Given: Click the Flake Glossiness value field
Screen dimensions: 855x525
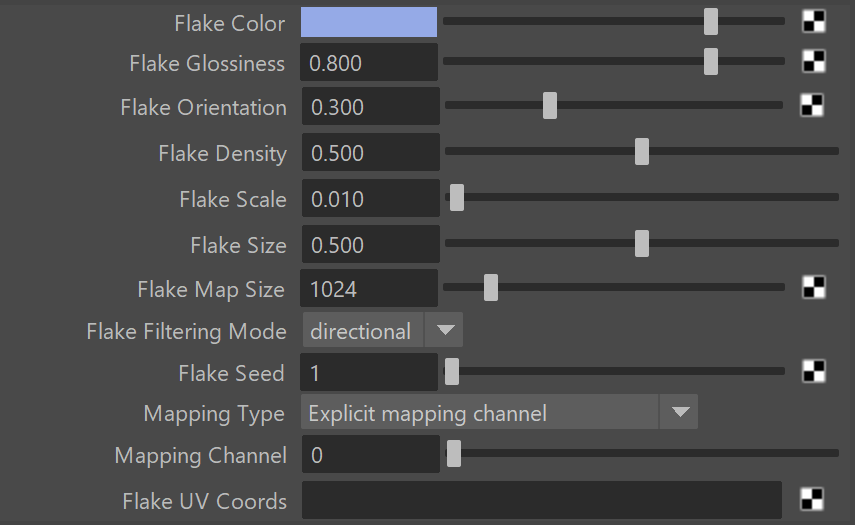Looking at the screenshot, I should tap(369, 63).
